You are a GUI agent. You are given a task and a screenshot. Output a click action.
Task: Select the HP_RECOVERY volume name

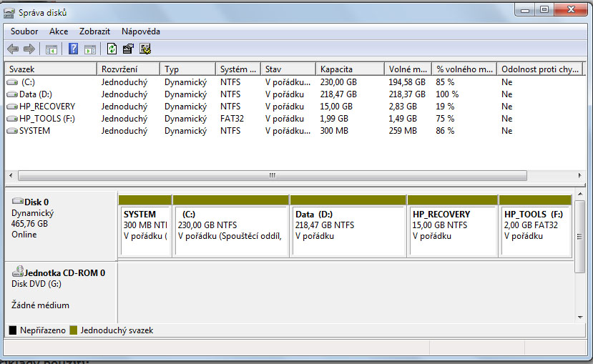pos(47,107)
